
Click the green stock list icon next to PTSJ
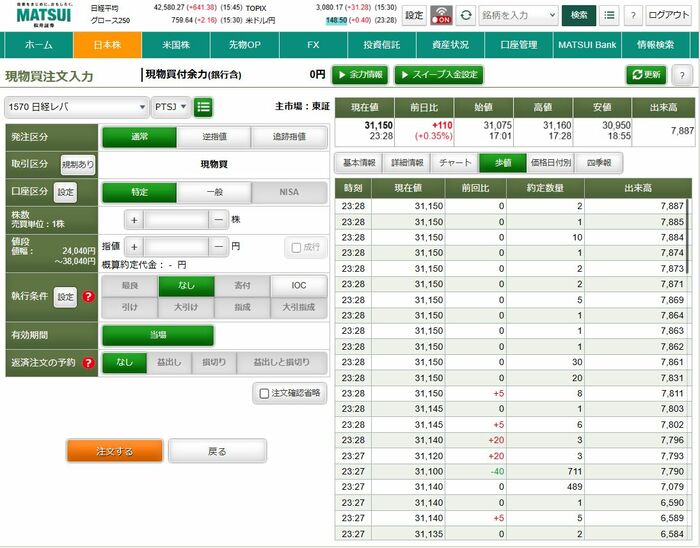point(203,107)
